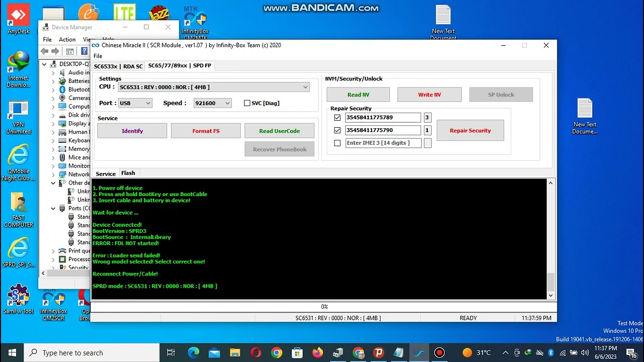Collapse the Ports node in Device Manager
The width and height of the screenshot is (644, 362).
[x=53, y=209]
